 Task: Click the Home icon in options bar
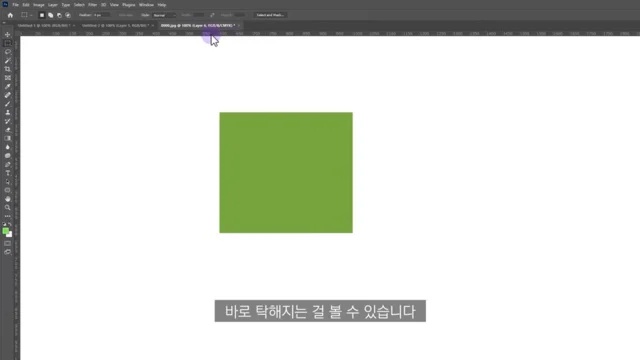pyautogui.click(x=10, y=15)
